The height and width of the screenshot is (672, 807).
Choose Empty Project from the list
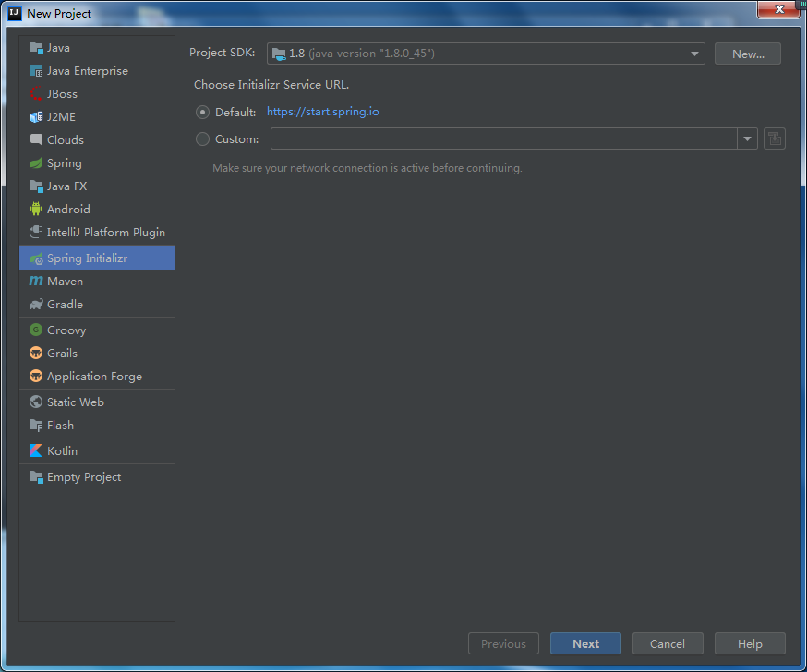[83, 477]
